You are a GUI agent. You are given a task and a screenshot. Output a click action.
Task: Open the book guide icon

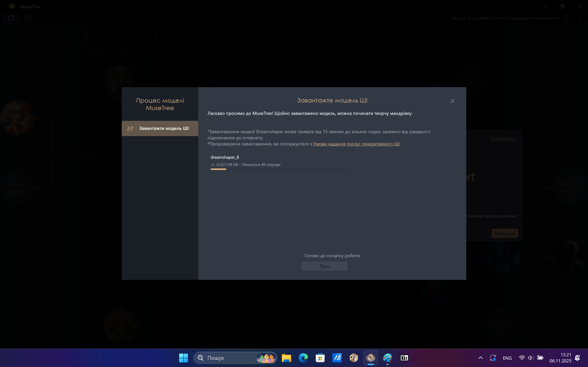pos(28,18)
